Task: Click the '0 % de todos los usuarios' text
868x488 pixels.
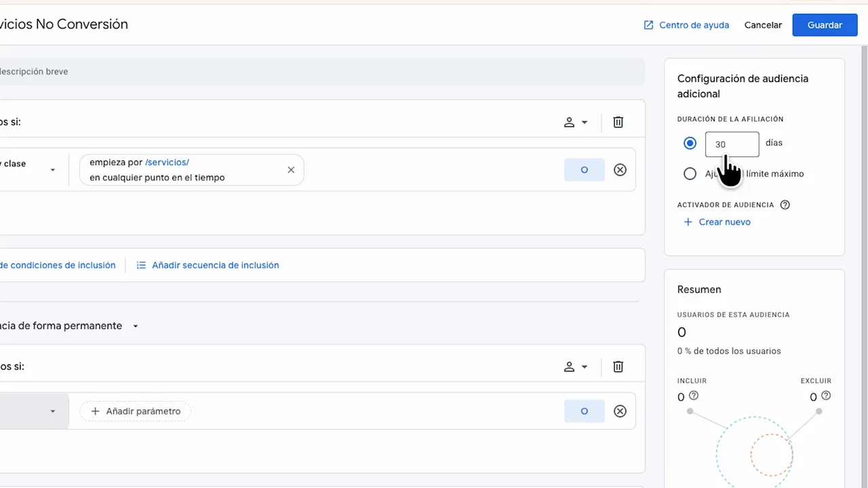Action: 729,351
